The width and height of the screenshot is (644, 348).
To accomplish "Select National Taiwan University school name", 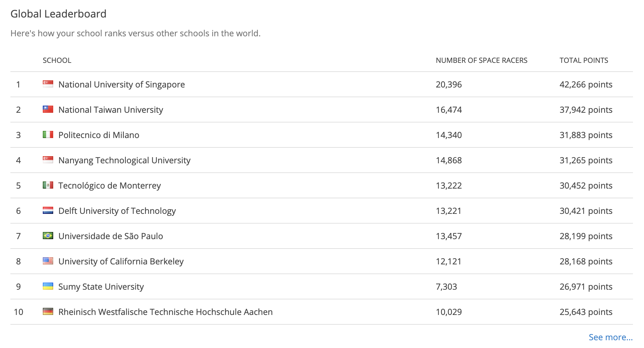I will (111, 110).
